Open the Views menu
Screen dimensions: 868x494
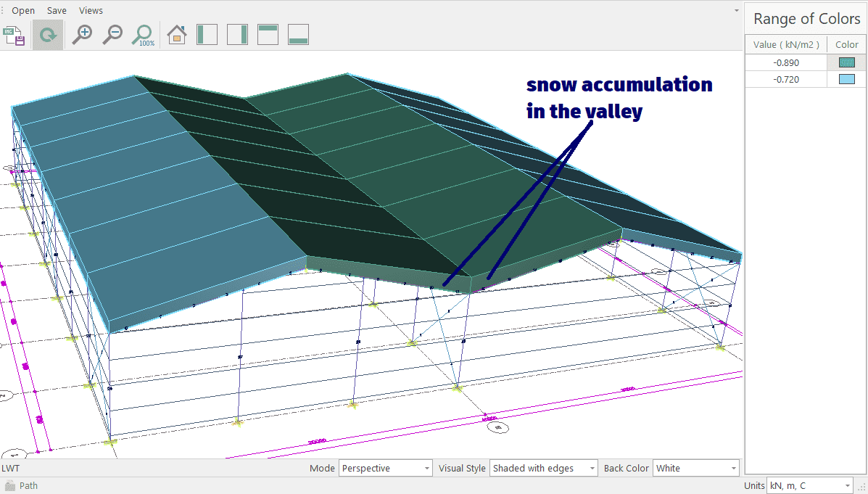(91, 11)
